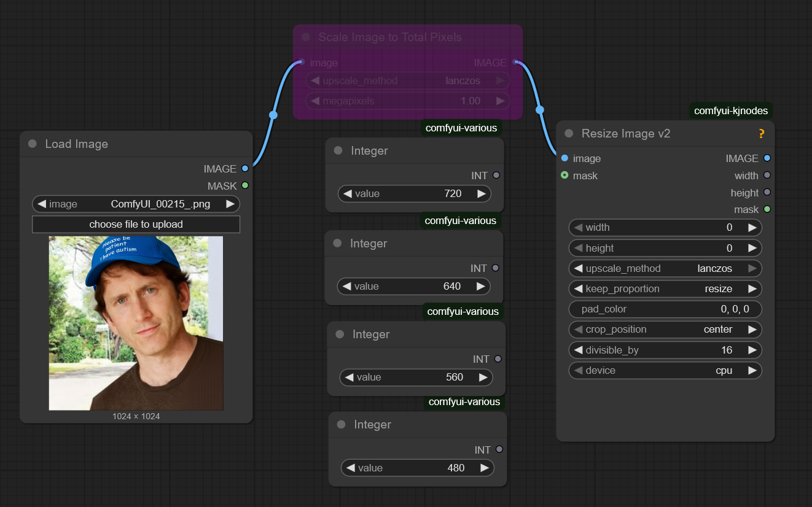812x507 pixels.
Task: Collapse the Integer node with value 720
Action: (x=338, y=150)
